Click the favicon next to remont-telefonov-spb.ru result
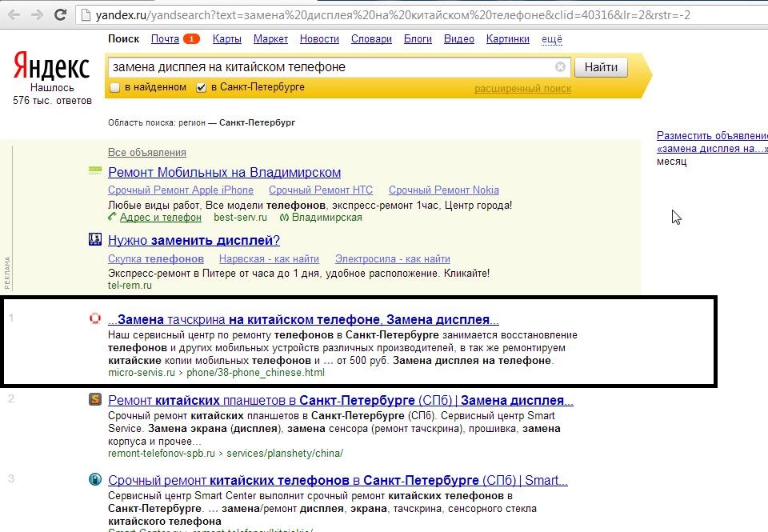The height and width of the screenshot is (532, 768). click(x=95, y=399)
